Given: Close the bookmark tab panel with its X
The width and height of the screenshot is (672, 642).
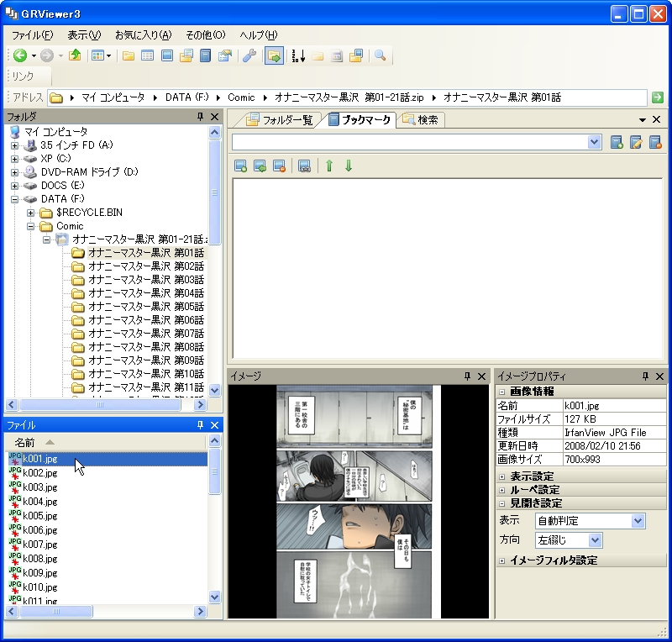Looking at the screenshot, I should click(x=656, y=119).
